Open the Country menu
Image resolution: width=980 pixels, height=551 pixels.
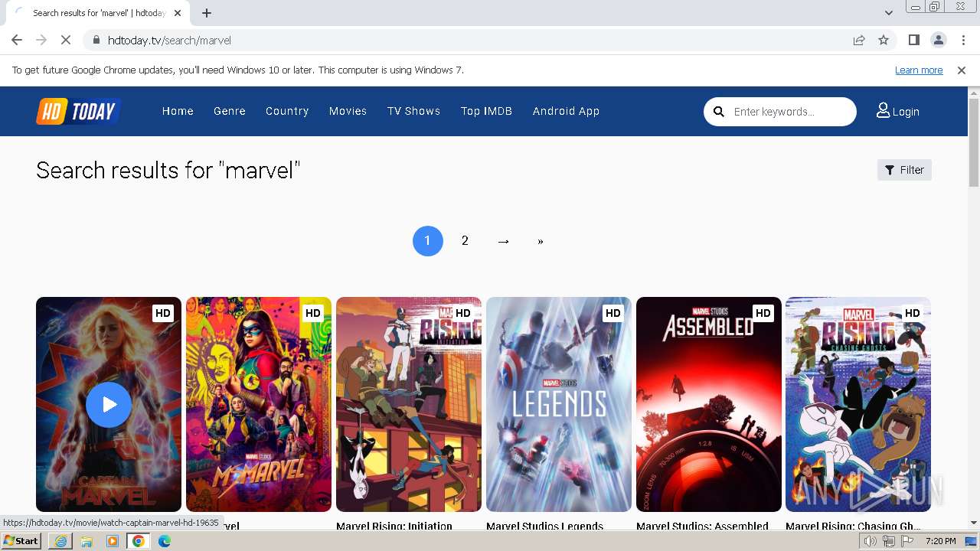287,111
